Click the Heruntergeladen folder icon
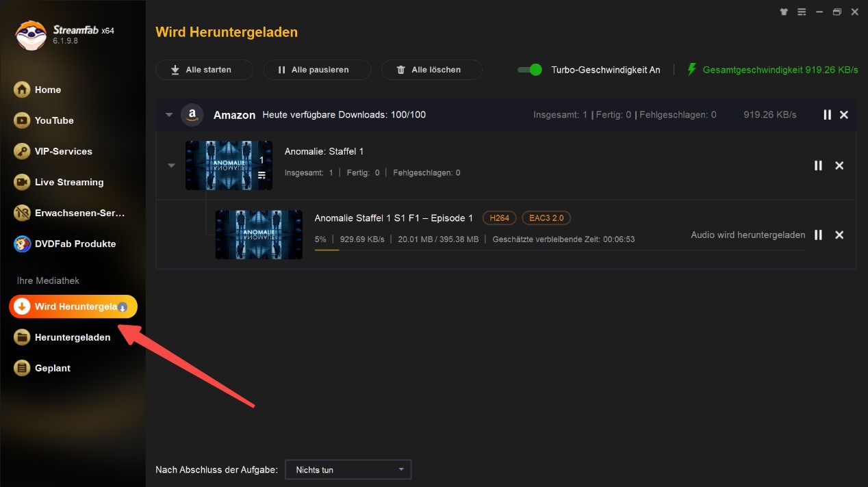 (23, 337)
